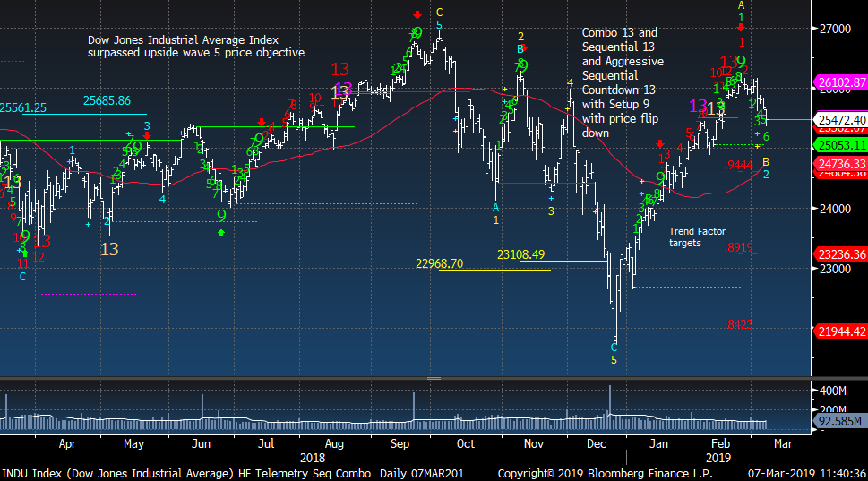Select the red .8423 trend factor label
Image resolution: width=868 pixels, height=481 pixels.
point(738,325)
